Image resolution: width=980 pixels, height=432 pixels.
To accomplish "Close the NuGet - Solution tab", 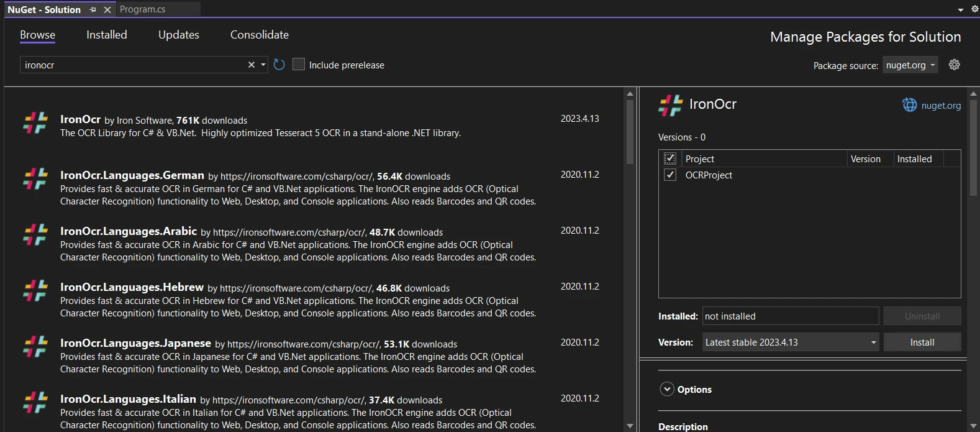I will tap(107, 10).
